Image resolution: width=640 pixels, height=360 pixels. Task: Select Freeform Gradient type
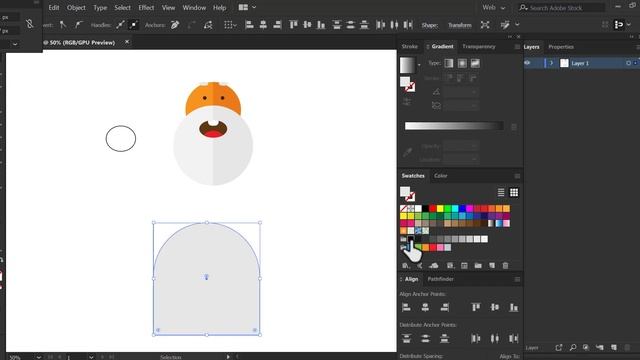coord(475,63)
